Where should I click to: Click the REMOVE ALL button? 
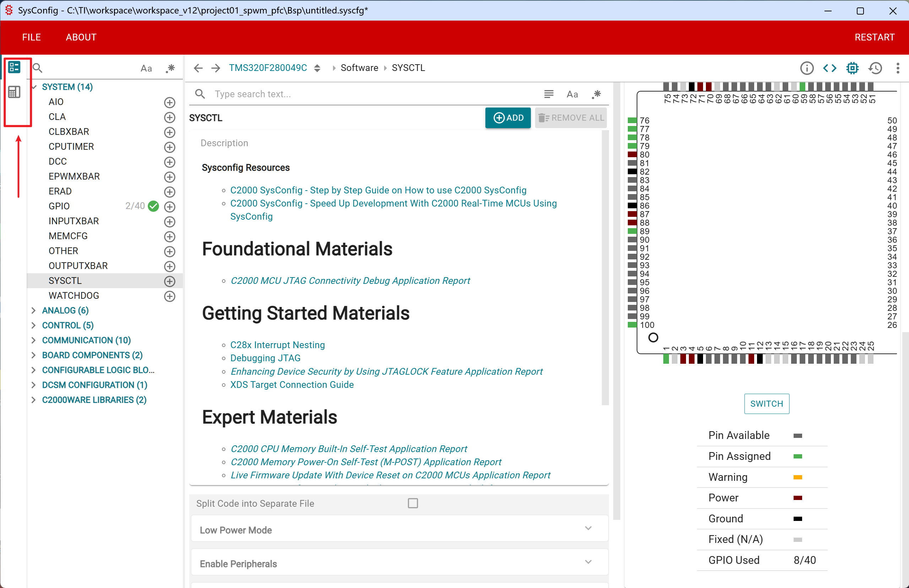pos(571,117)
